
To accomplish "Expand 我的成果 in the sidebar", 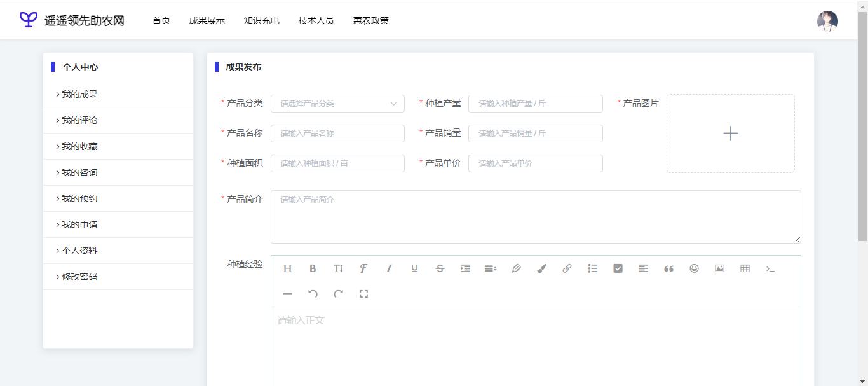I will coord(79,94).
